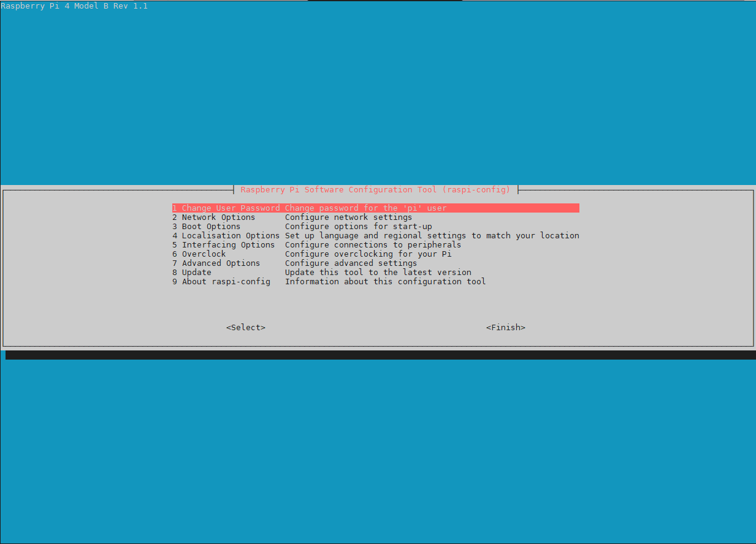The height and width of the screenshot is (544, 756).
Task: Activate the <Select> button
Action: 246,328
